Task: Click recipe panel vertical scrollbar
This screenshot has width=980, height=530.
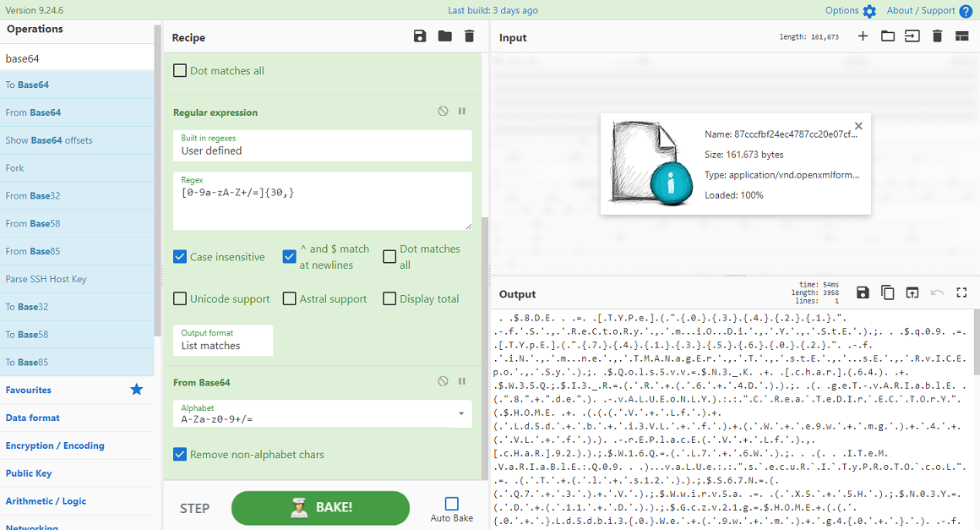Action: click(484, 348)
